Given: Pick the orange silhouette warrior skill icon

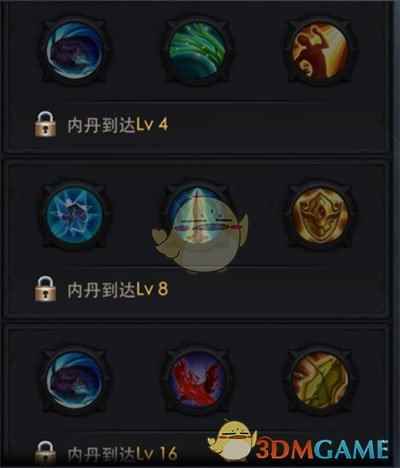Looking at the screenshot, I should 320,51.
